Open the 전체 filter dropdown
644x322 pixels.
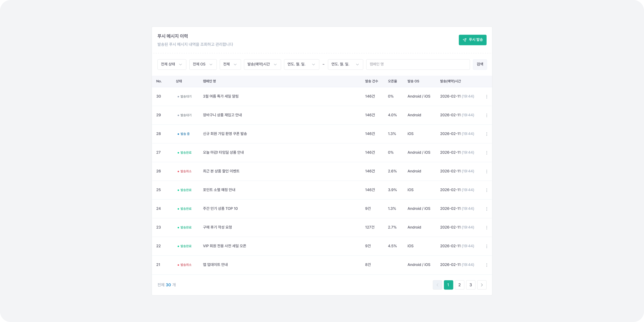click(x=230, y=64)
